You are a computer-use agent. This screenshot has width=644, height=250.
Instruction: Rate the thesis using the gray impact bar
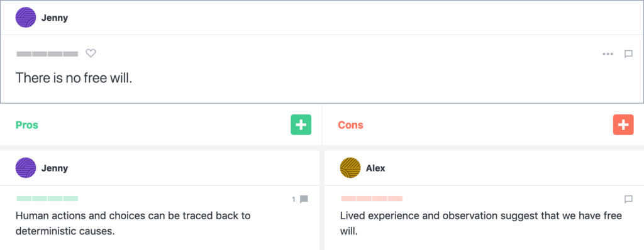pyautogui.click(x=47, y=54)
